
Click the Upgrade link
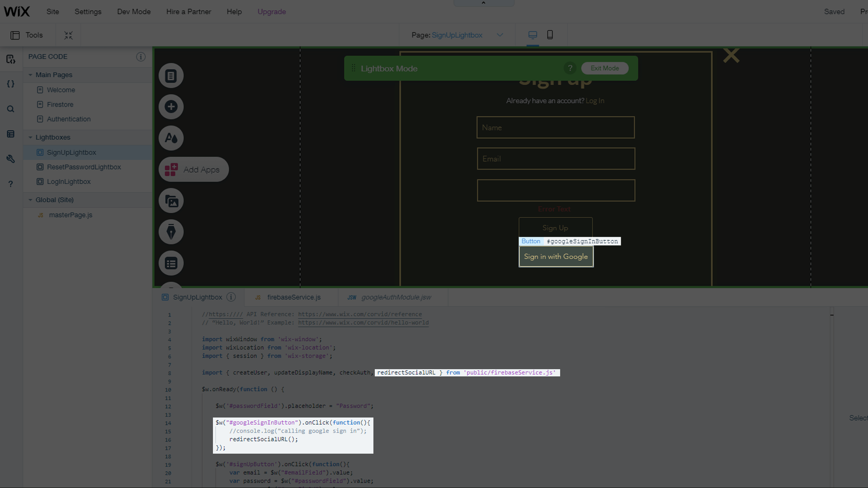tap(271, 12)
